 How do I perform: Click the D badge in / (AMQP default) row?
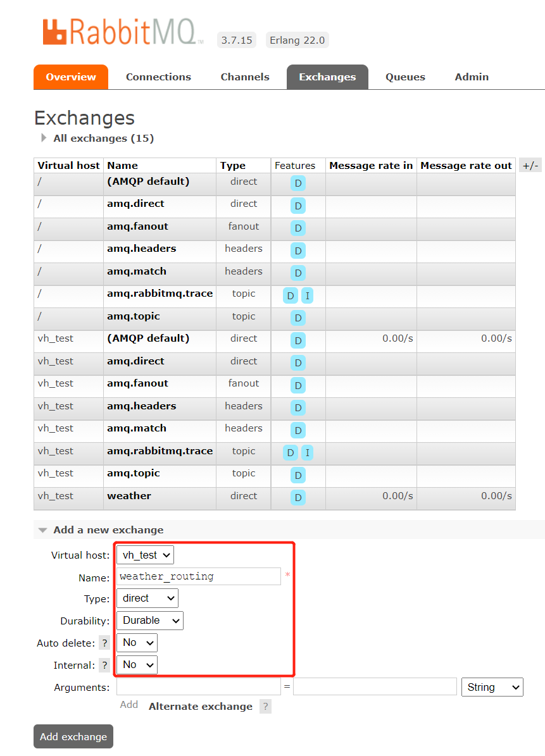298,183
